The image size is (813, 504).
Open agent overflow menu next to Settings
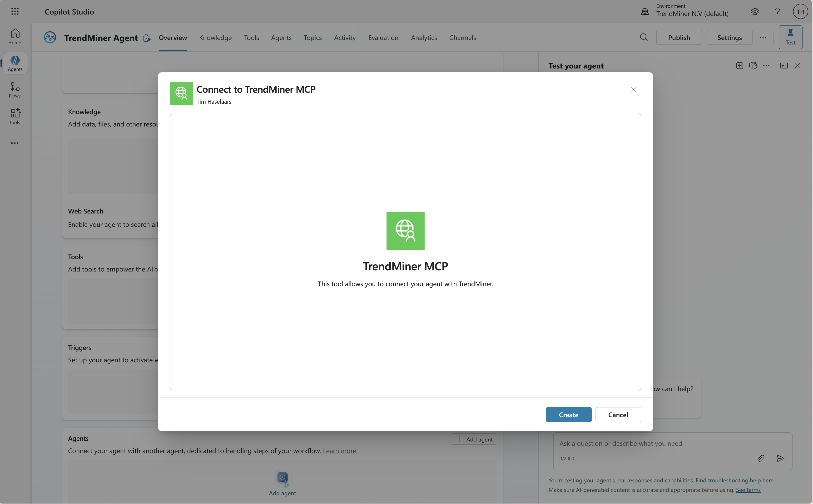(763, 37)
